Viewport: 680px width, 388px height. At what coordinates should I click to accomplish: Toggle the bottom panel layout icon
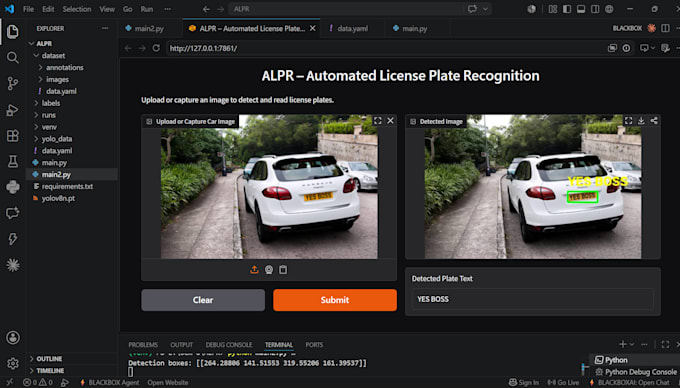pyautogui.click(x=581, y=9)
